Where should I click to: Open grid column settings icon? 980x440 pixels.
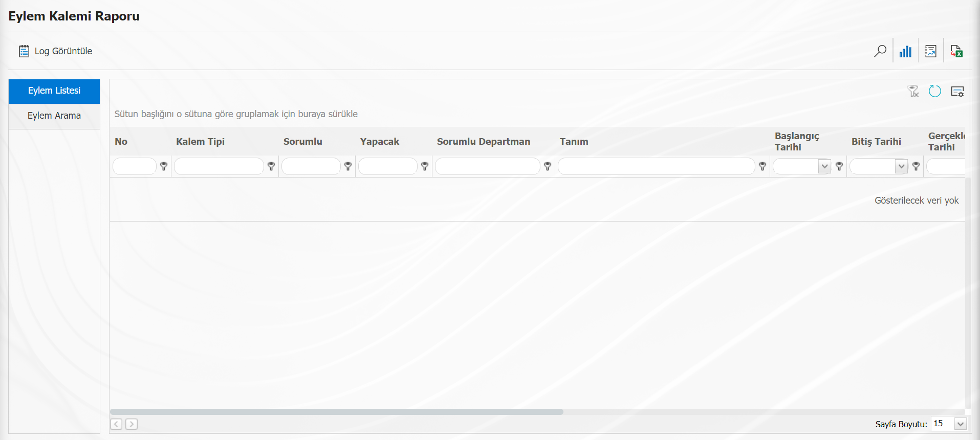coord(957,92)
